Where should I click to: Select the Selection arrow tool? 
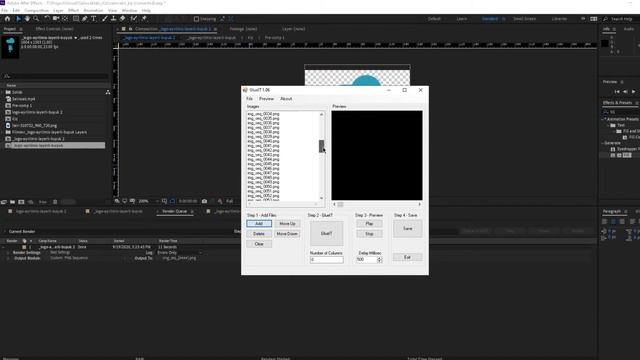coord(18,19)
